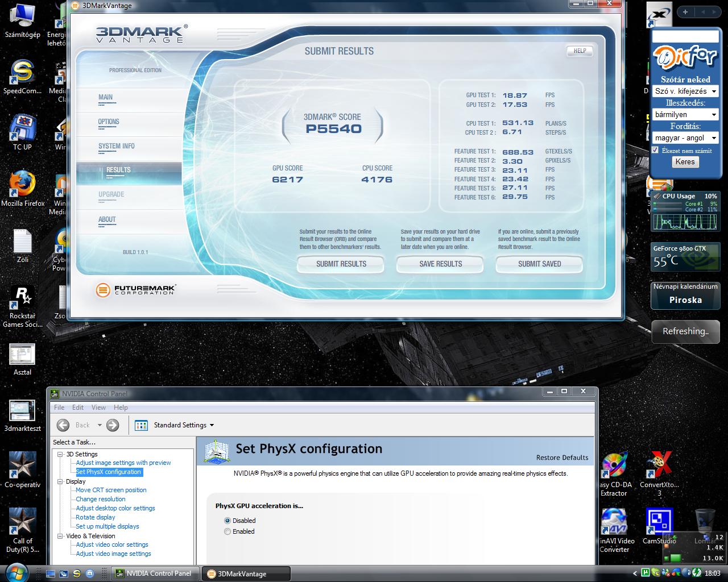Click the Switch Between Windows quick launch icon

63,573
